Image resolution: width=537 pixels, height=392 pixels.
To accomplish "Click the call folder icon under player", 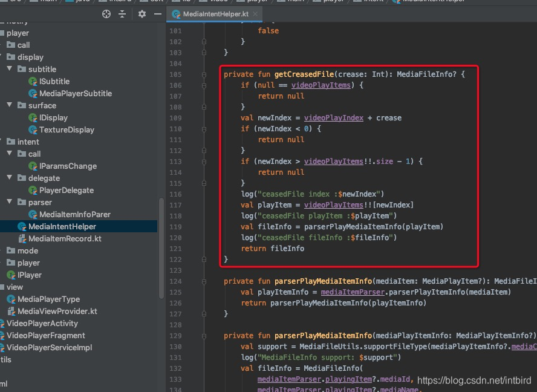I will click(11, 45).
